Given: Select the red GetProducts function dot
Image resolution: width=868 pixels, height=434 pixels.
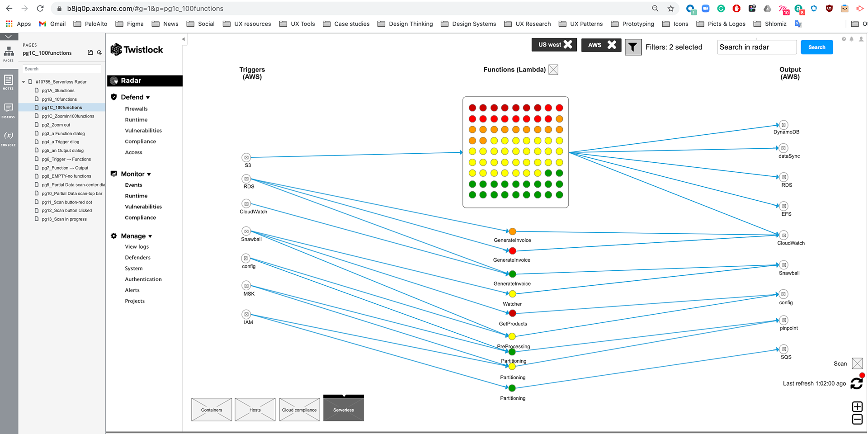Looking at the screenshot, I should tap(512, 313).
